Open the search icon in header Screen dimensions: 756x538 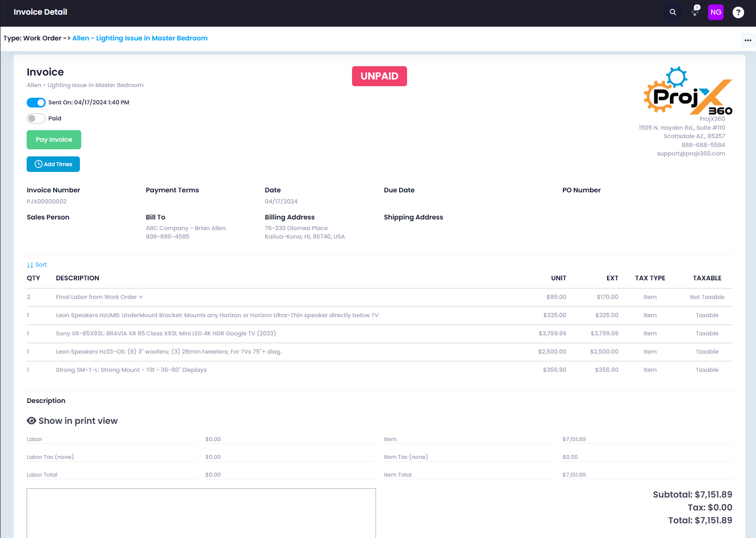673,12
